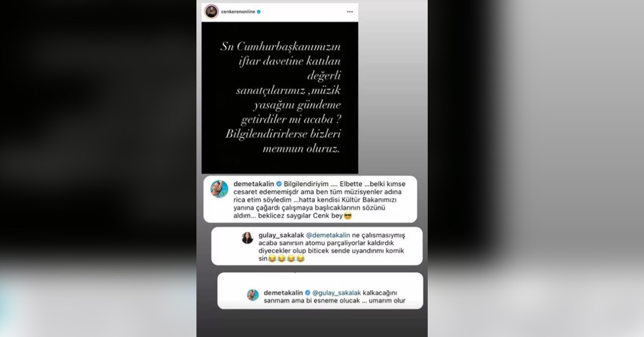Select the last demetakalin reply card
Image resolution: width=644 pixels, height=337 pixels.
click(x=320, y=290)
